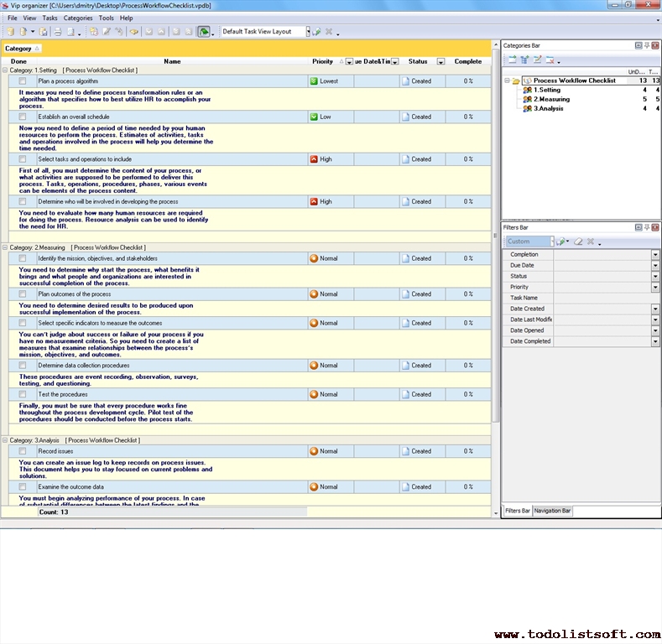Click the print icon in the main toolbar
Screen dimensions: 662x644
point(58,32)
